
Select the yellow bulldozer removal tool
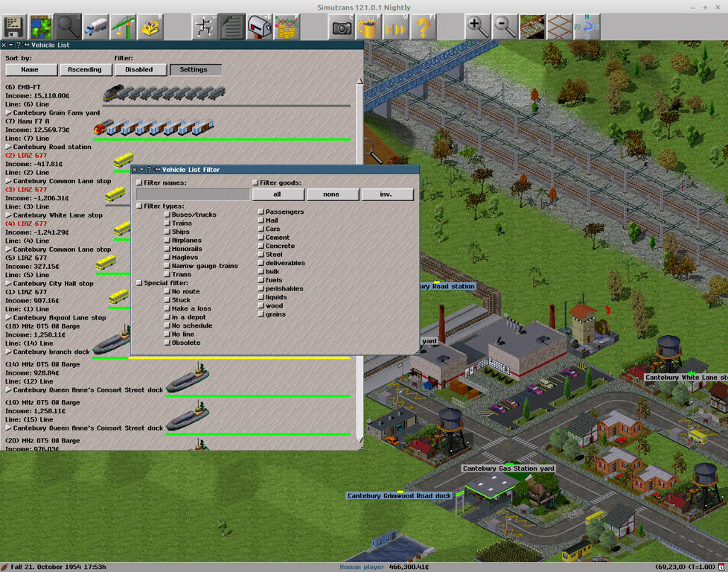(x=150, y=28)
